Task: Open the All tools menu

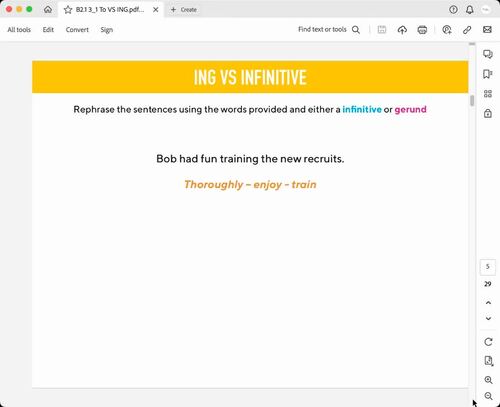Action: click(19, 30)
